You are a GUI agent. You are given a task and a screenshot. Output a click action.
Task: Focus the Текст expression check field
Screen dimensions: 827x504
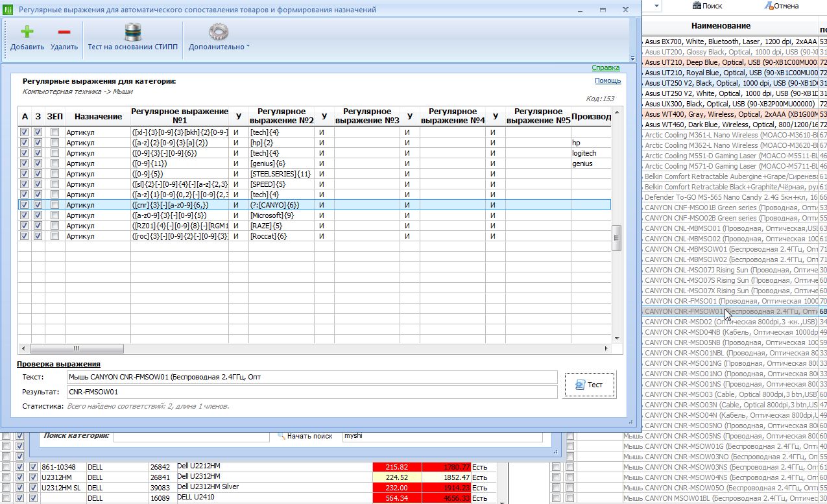[312, 377]
